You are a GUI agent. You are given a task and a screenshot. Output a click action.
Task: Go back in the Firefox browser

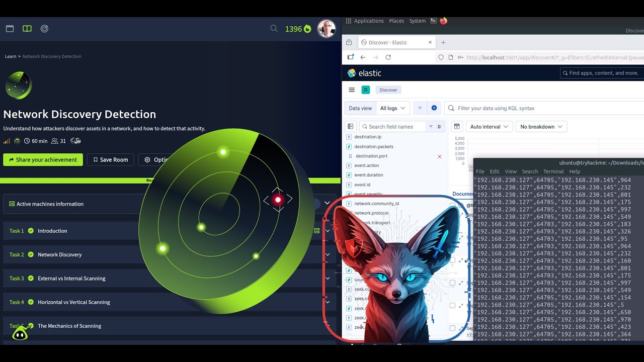363,57
